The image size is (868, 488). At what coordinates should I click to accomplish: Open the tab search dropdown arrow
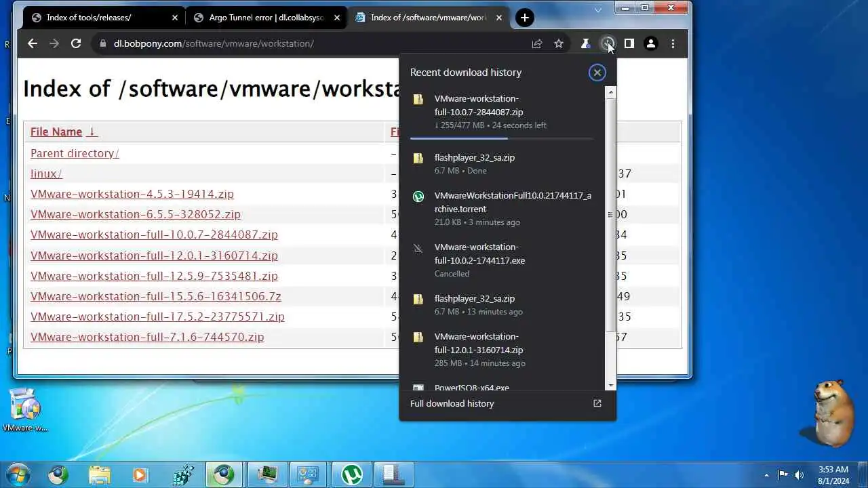pos(598,9)
